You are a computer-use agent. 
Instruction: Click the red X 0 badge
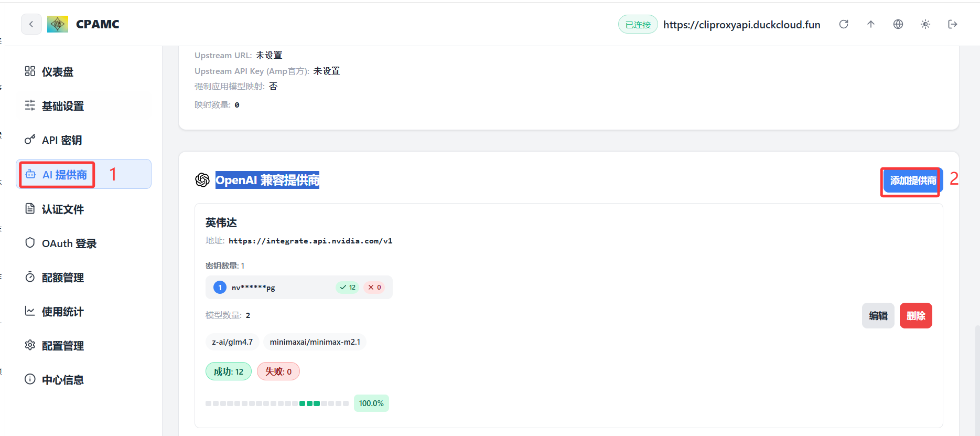(x=374, y=288)
